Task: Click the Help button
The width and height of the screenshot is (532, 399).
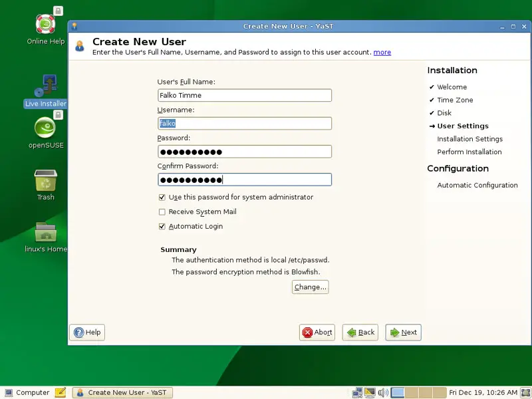Action: (87, 332)
